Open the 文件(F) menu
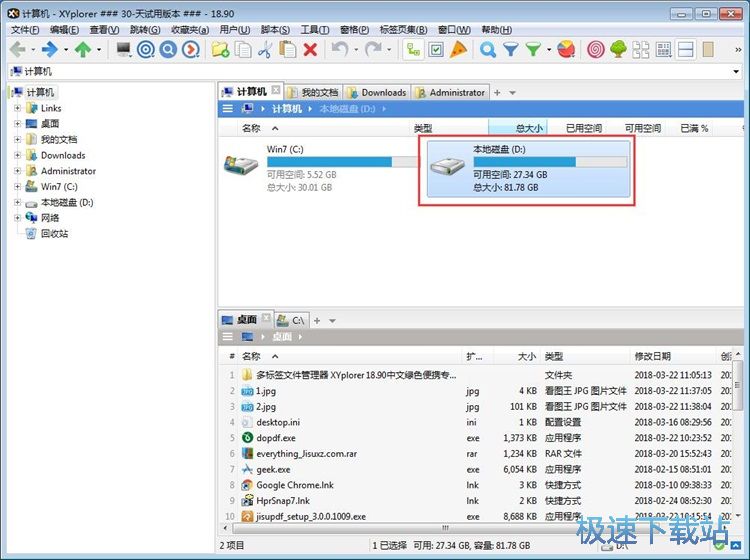Viewport: 750px width, 560px height. point(25,30)
